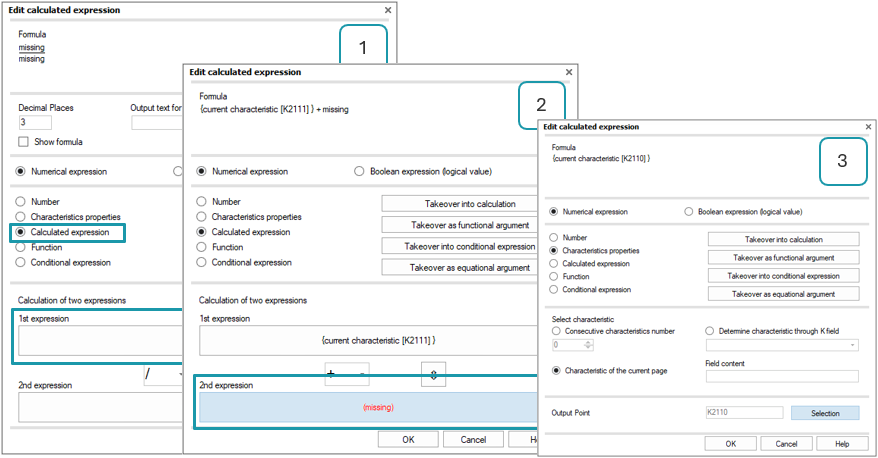Select Function radio in dialog 1
This screenshot has height=458, width=878.
tap(20, 247)
